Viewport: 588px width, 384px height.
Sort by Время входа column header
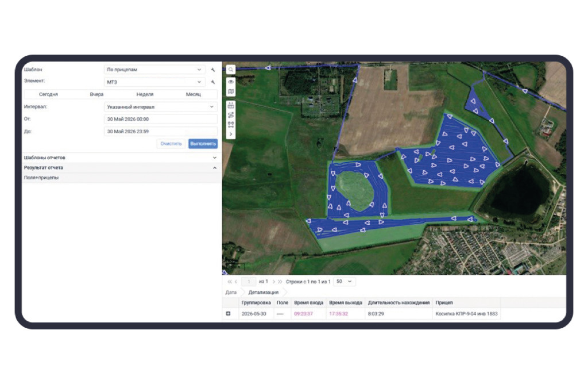308,302
